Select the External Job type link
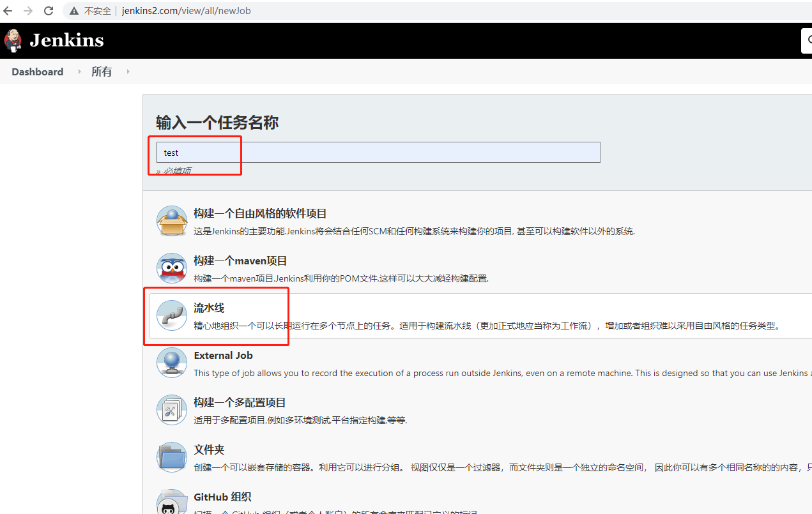Viewport: 812px width, 514px height. pos(222,355)
